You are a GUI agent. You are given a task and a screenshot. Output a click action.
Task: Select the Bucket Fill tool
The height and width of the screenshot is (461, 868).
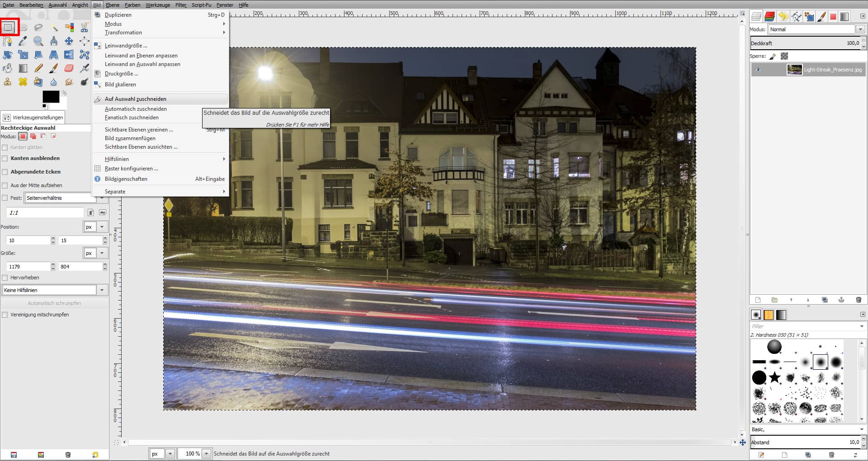[x=8, y=68]
